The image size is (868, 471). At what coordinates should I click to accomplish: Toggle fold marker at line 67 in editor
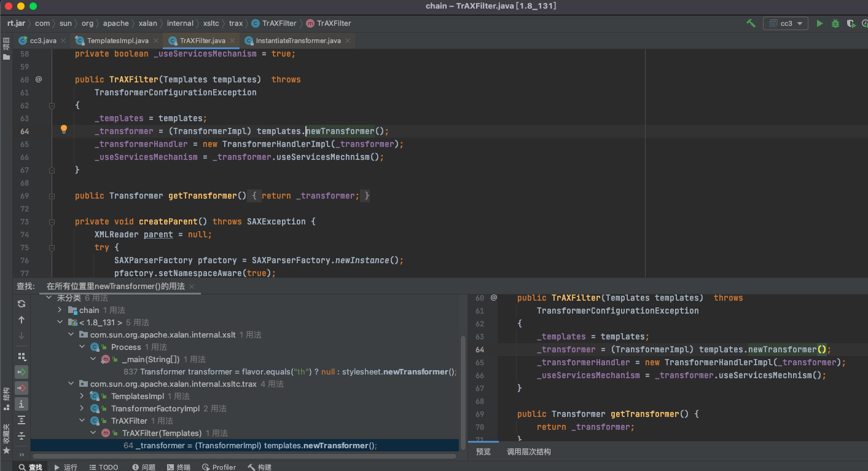click(x=52, y=170)
